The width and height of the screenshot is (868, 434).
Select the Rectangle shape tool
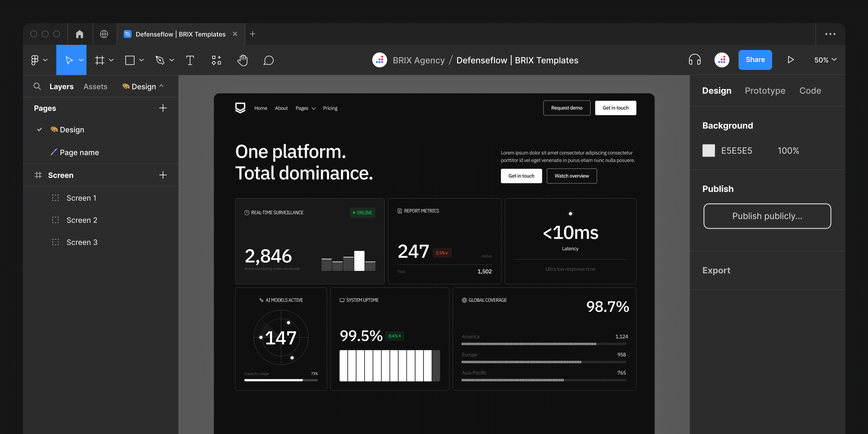click(x=129, y=60)
